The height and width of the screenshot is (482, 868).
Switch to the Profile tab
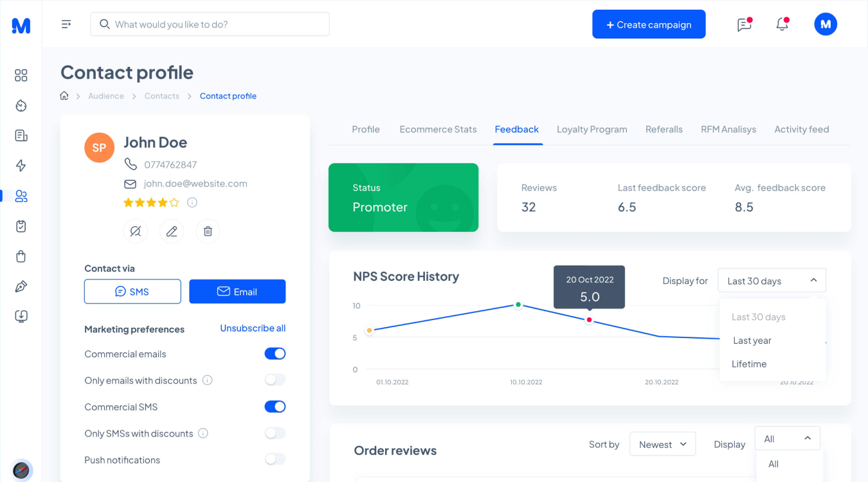[x=366, y=129]
